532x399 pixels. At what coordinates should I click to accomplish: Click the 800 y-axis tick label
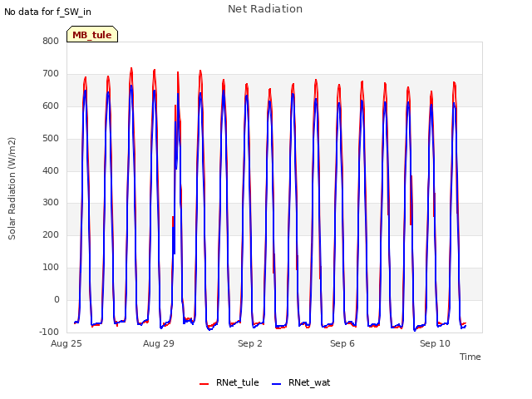tap(51, 41)
